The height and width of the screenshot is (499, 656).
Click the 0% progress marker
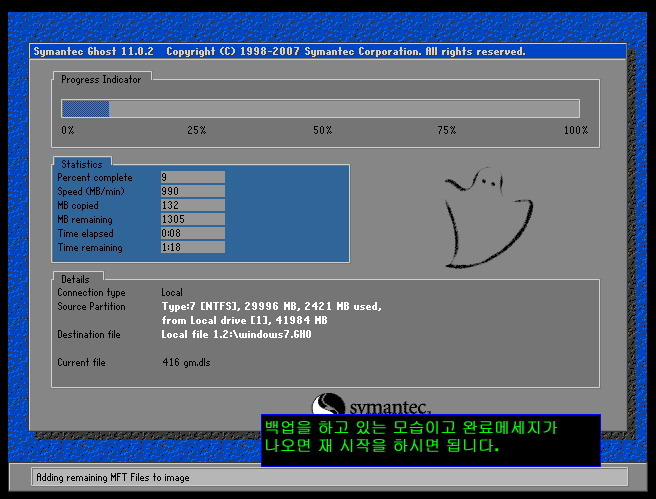pyautogui.click(x=67, y=130)
